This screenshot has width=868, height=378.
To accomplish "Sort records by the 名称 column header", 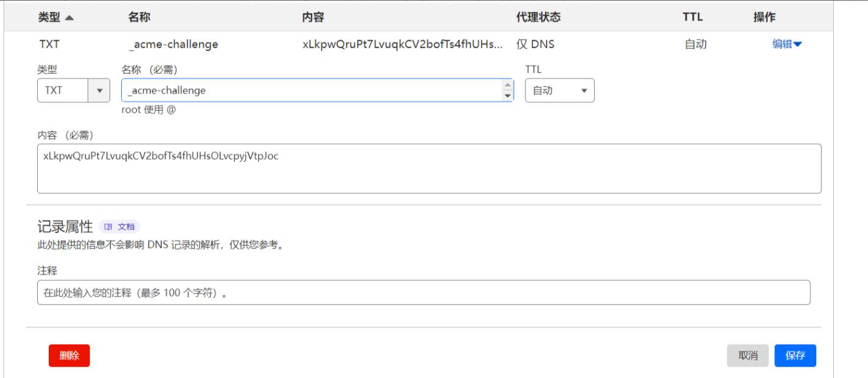I will click(139, 17).
